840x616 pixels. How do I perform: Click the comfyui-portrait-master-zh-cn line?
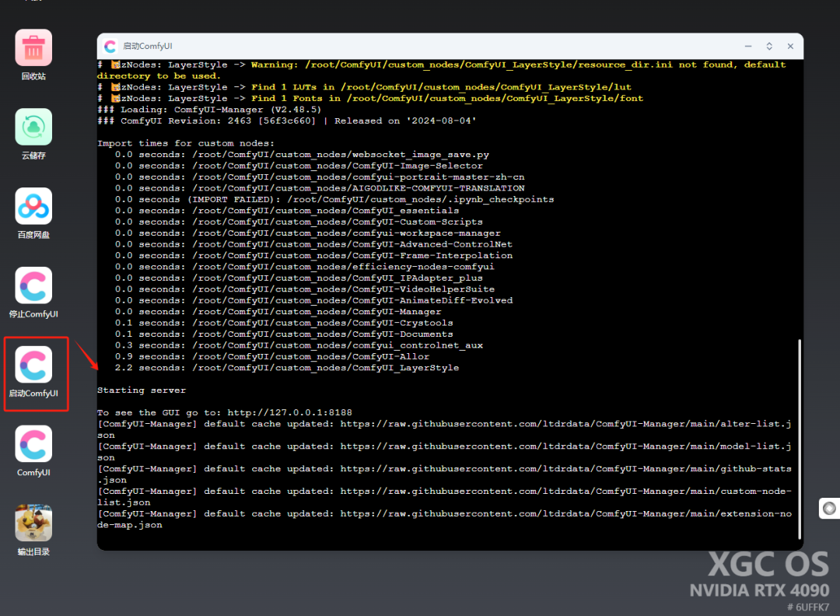[x=320, y=177]
